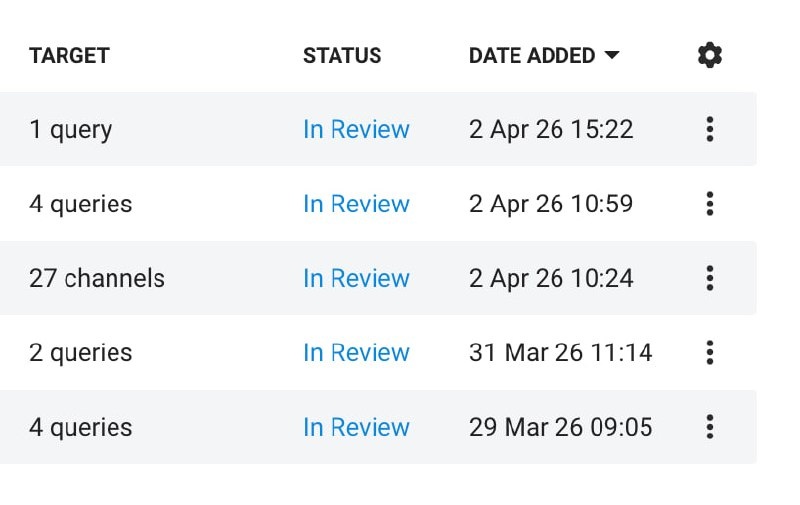Open three-dot menu for 27 channels row
Image resolution: width=800 pixels, height=505 pixels.
coord(710,278)
